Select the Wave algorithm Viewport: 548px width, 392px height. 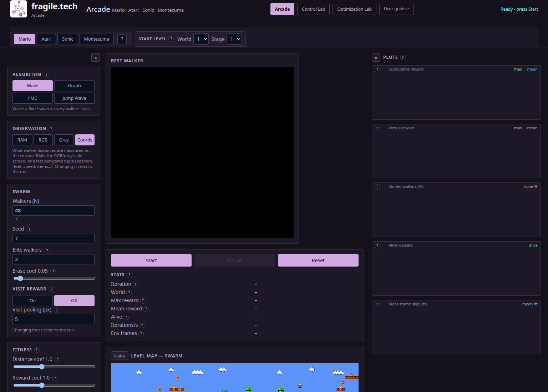coord(32,86)
